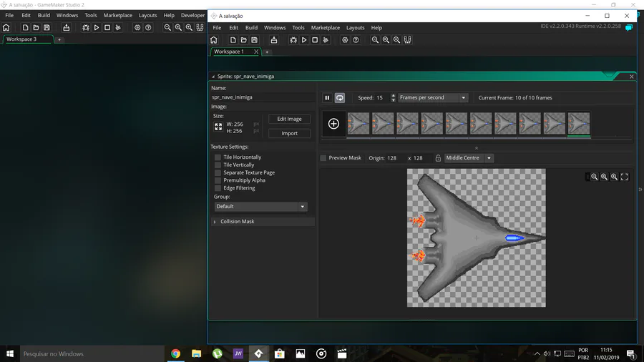This screenshot has height=362, width=644.
Task: Zoom in sprite preview
Action: (x=614, y=177)
